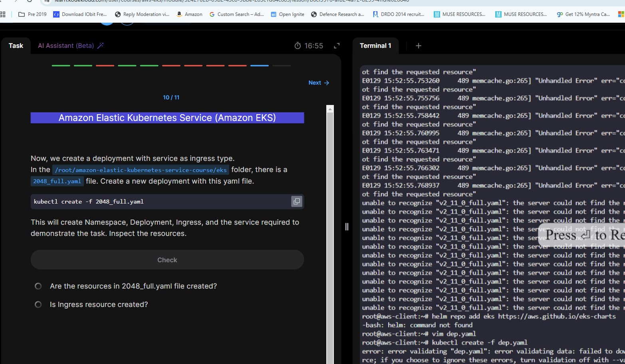This screenshot has height=364, width=625.
Task: Select the 2048_full.yaml resources created radio
Action: [x=38, y=286]
